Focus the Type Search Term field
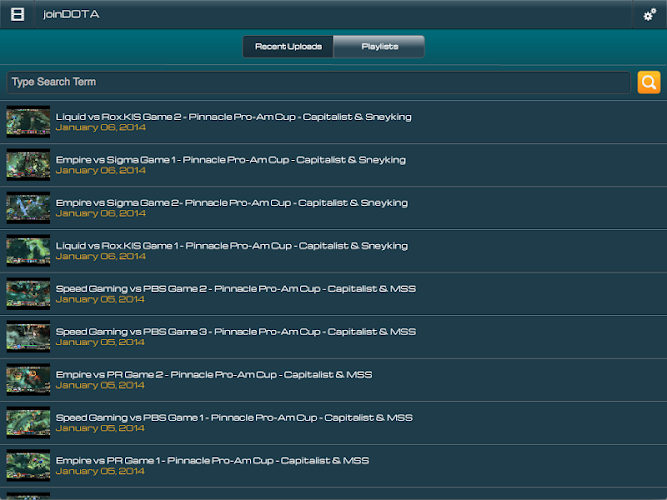Screen dimensions: 667x500 (x=318, y=82)
